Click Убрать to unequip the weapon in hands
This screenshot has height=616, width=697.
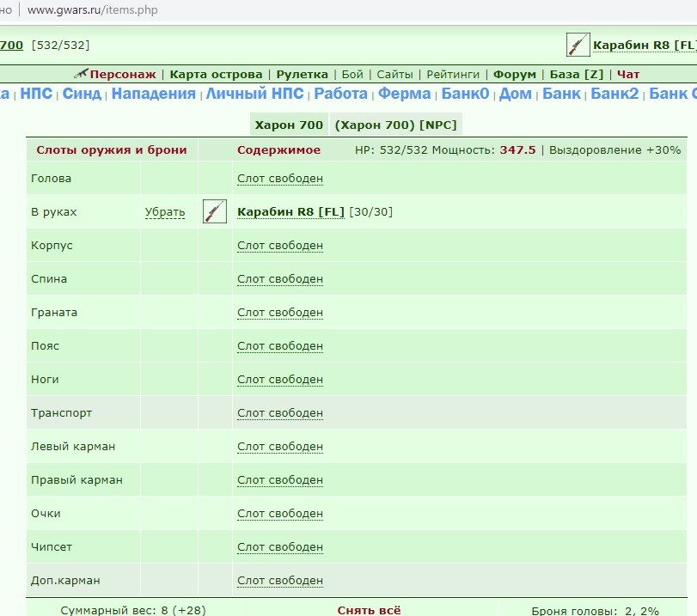coord(165,212)
